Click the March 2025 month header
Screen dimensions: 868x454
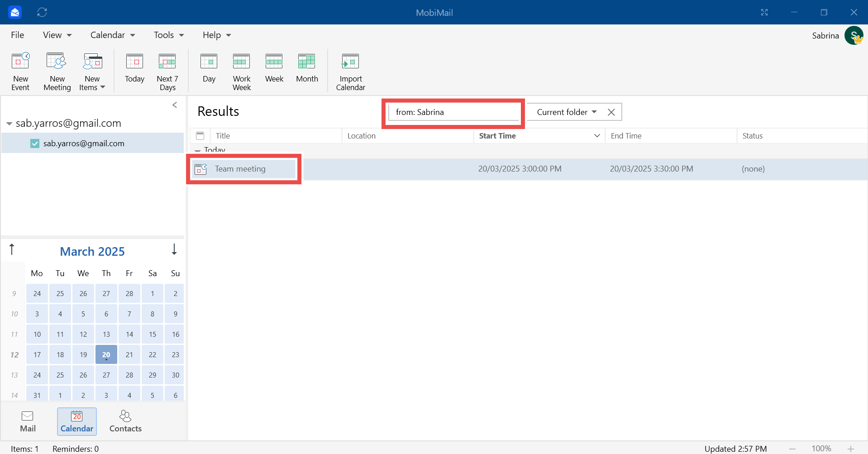92,252
